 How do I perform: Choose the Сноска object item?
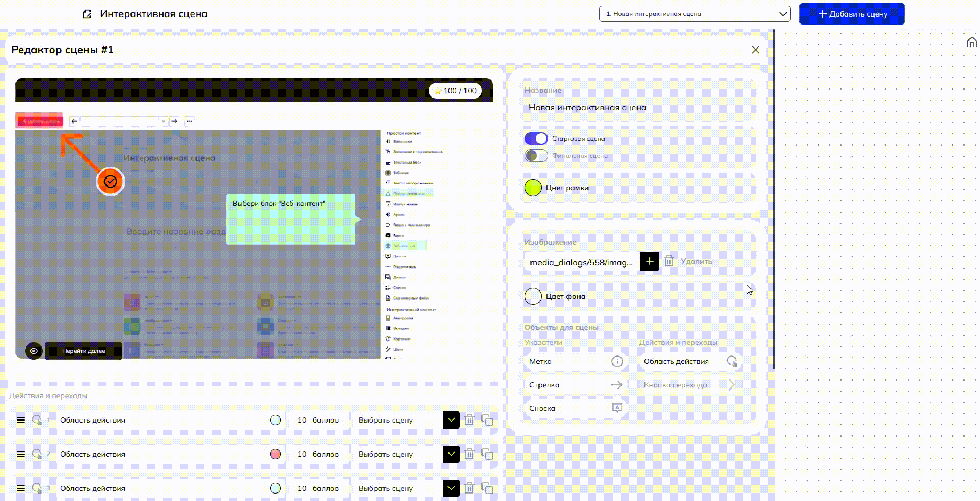[575, 408]
